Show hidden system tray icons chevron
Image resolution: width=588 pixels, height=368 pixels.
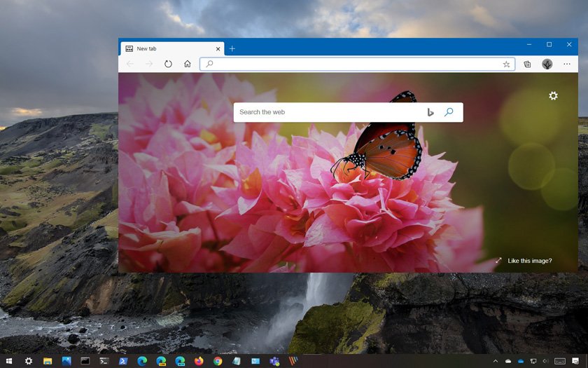pos(496,361)
